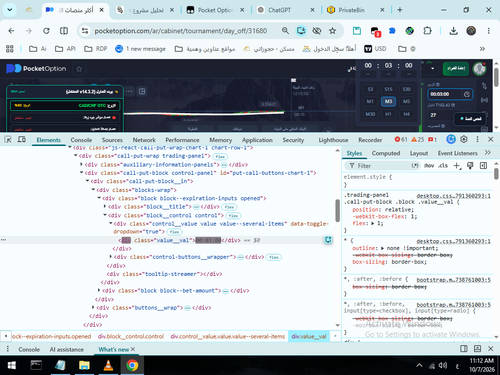Open the PrivateBin browser tab
Viewport: 500px width, 375px height.
356,10
